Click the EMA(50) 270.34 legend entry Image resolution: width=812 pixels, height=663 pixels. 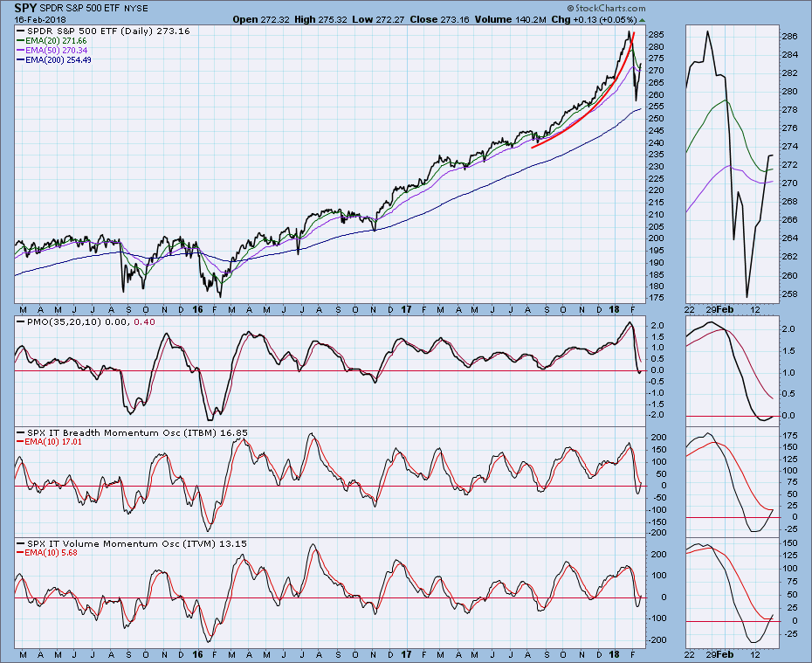coord(52,51)
